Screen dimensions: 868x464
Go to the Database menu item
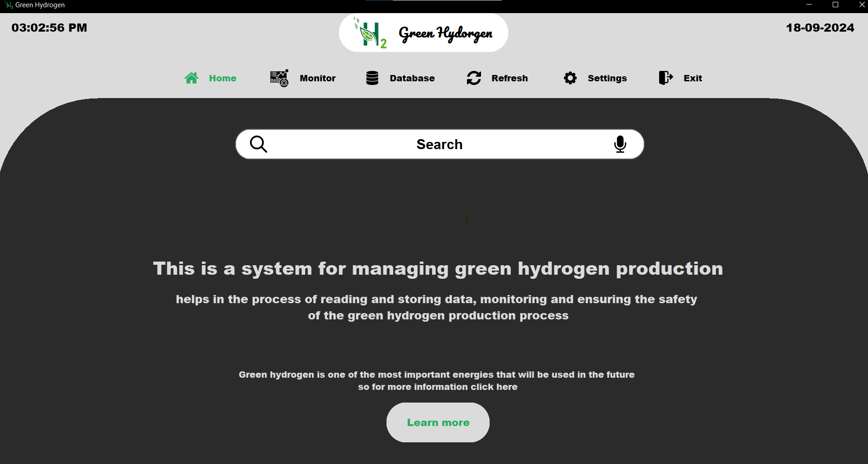[412, 78]
